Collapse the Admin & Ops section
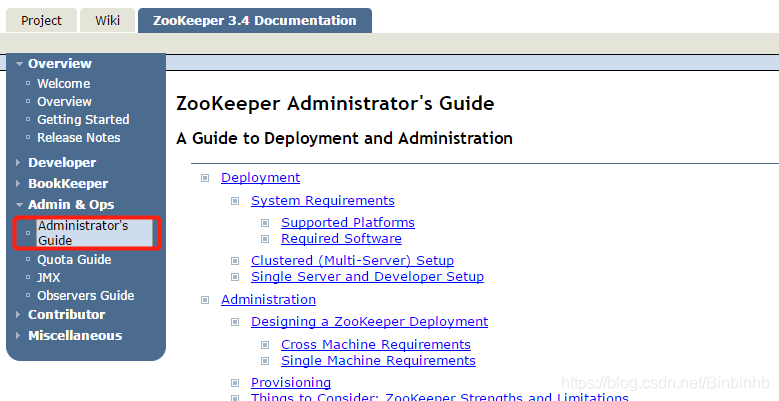Image resolution: width=779 pixels, height=401 pixels. 71,204
